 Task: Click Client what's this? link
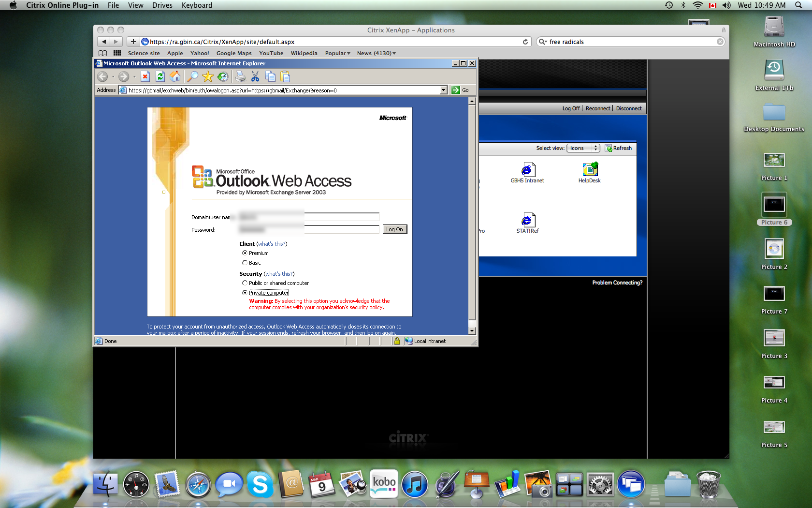272,244
